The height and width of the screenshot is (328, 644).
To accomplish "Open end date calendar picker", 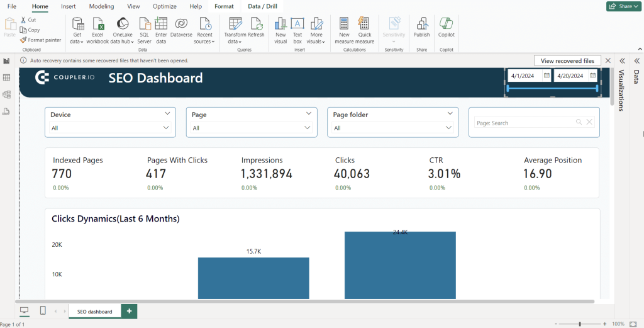I will pos(592,75).
